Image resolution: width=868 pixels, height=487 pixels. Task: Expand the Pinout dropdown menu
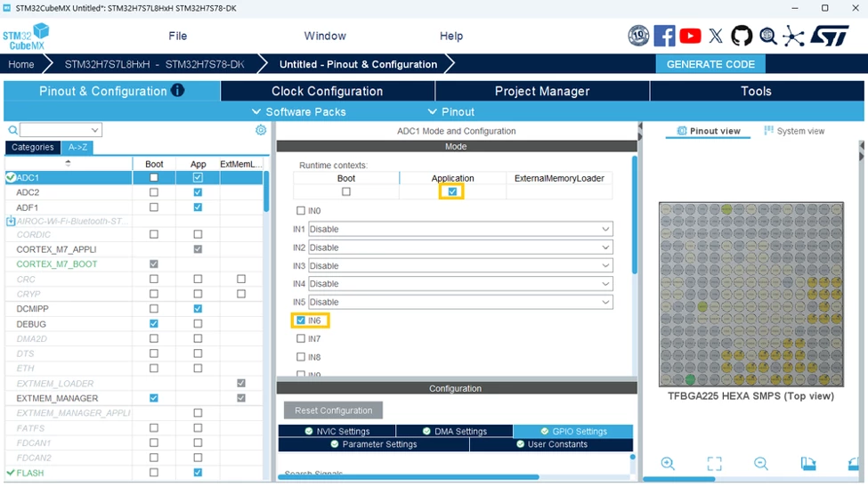pos(451,112)
